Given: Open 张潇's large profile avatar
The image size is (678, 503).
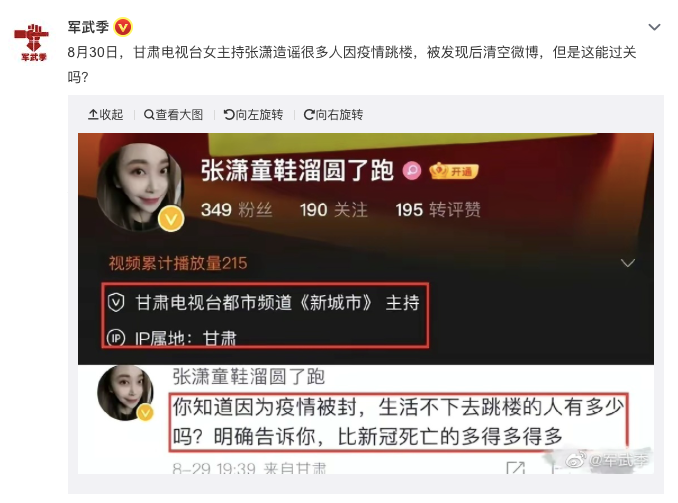Looking at the screenshot, I should [x=140, y=186].
